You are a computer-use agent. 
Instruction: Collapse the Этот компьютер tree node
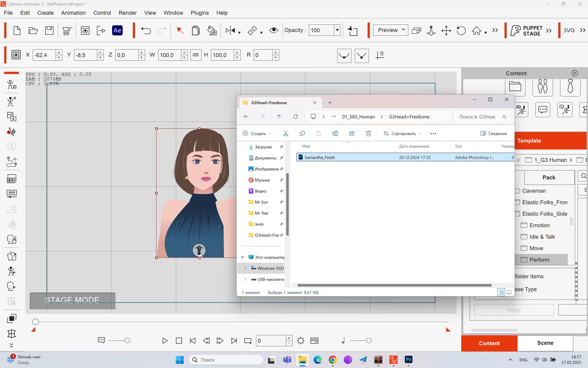(x=242, y=257)
